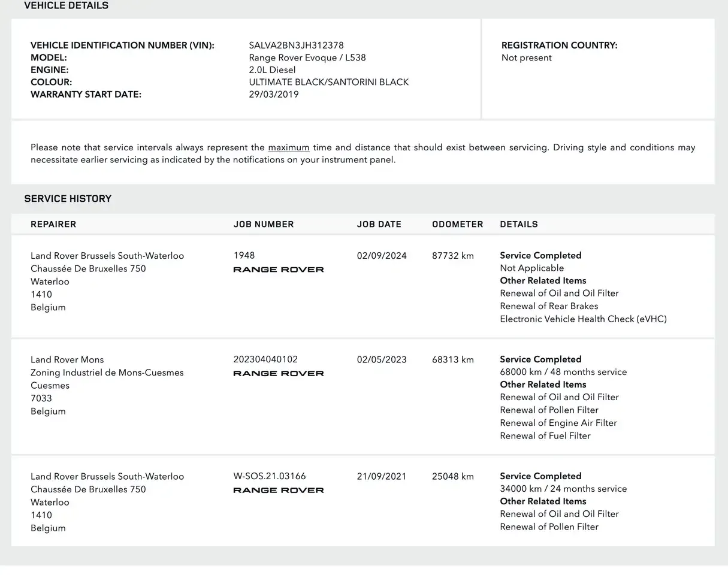Select repairer name Land Rover Mons
Screen dimensions: 728x575
coord(67,360)
